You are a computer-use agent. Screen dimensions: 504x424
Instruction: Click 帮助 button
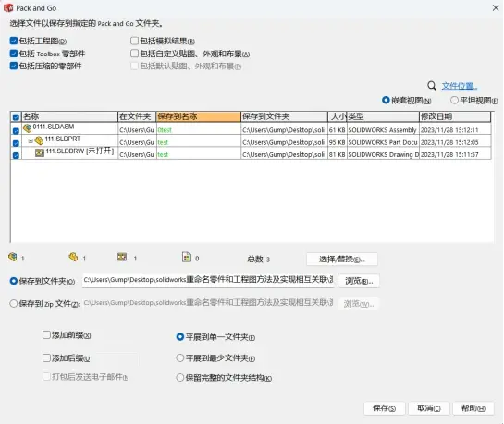[x=473, y=408]
